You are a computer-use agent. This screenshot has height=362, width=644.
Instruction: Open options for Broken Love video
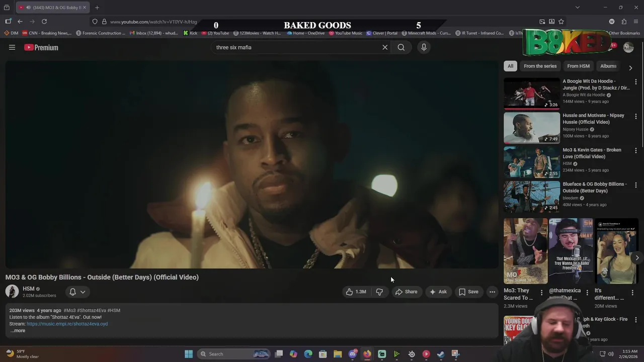point(635,150)
